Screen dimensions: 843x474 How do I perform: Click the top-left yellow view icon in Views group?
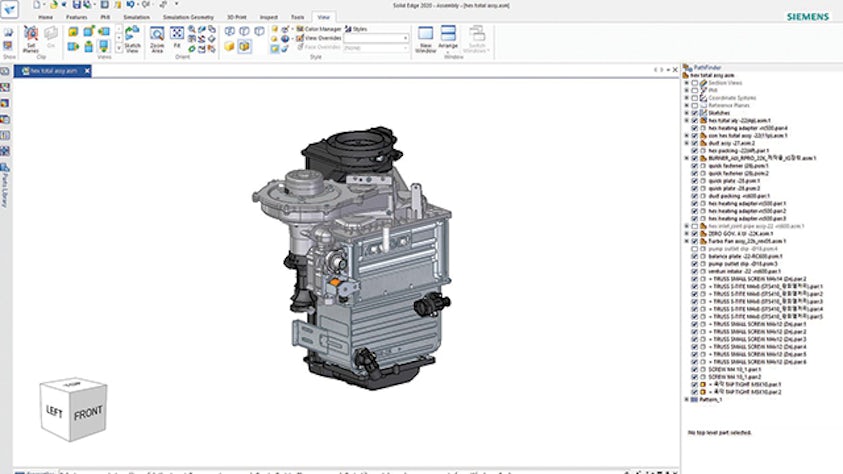click(x=73, y=32)
